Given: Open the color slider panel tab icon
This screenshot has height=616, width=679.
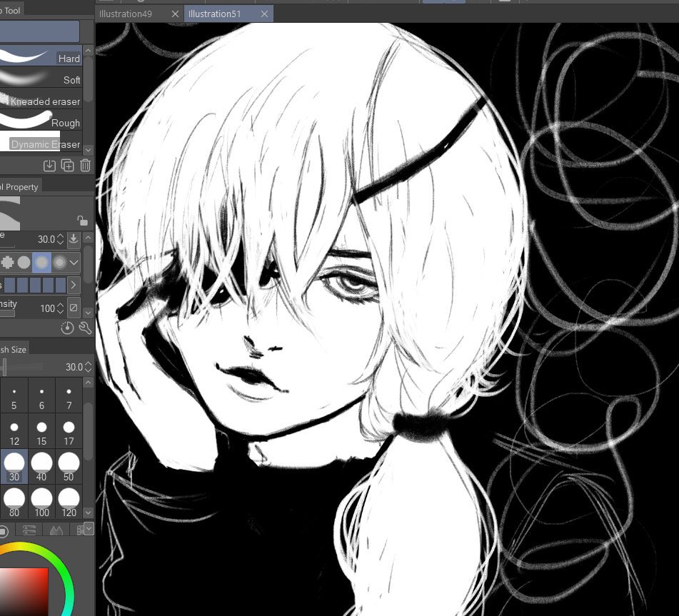Looking at the screenshot, I should (x=29, y=530).
